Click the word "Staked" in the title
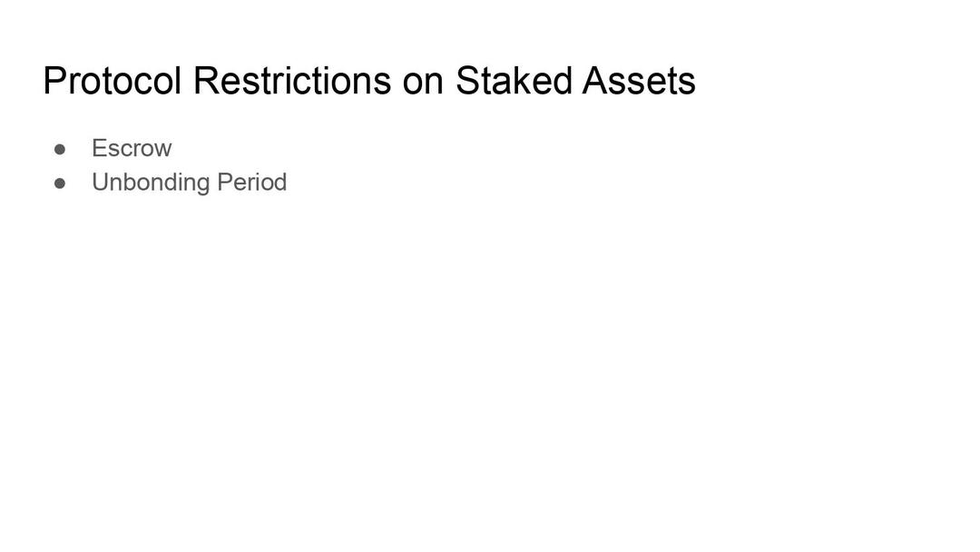 [x=514, y=81]
